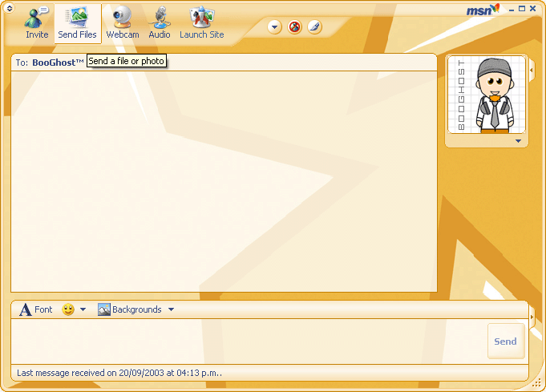
Task: Expand the round arrow menu in toolbar
Action: [x=275, y=27]
